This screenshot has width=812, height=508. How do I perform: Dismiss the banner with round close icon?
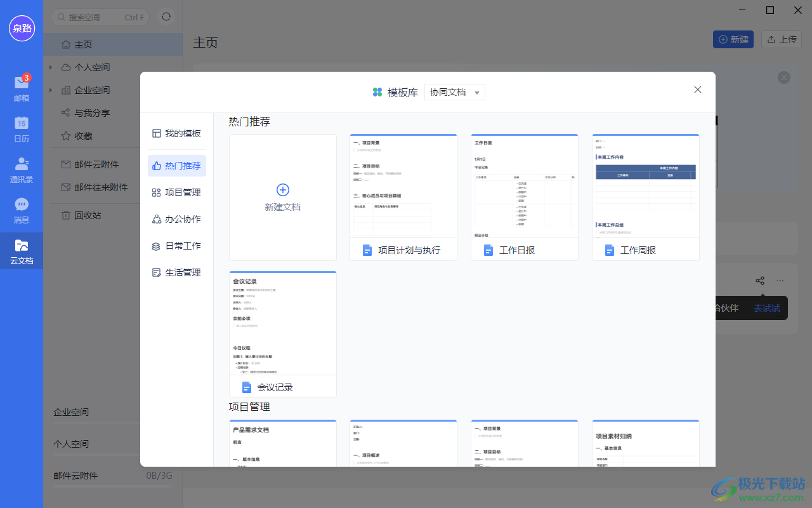(x=784, y=77)
